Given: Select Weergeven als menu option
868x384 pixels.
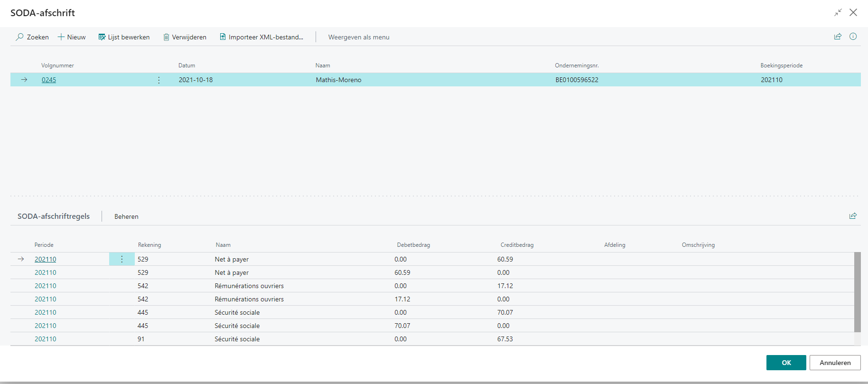Looking at the screenshot, I should point(359,37).
